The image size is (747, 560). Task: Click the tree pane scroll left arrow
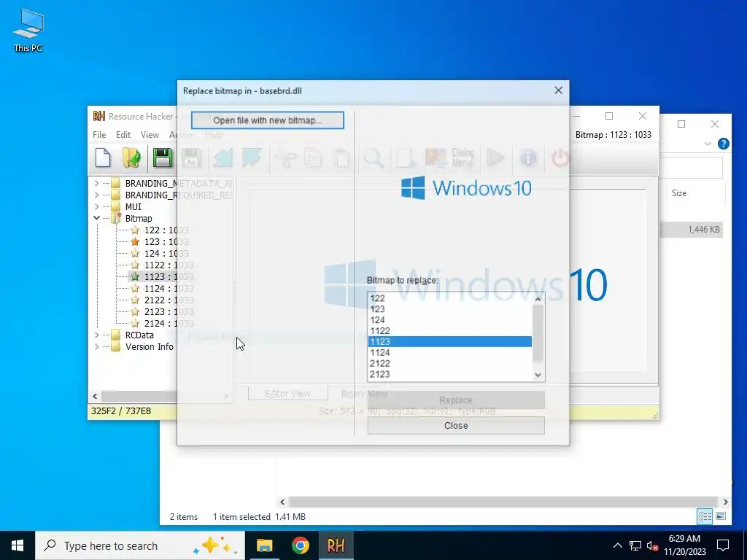pos(96,396)
